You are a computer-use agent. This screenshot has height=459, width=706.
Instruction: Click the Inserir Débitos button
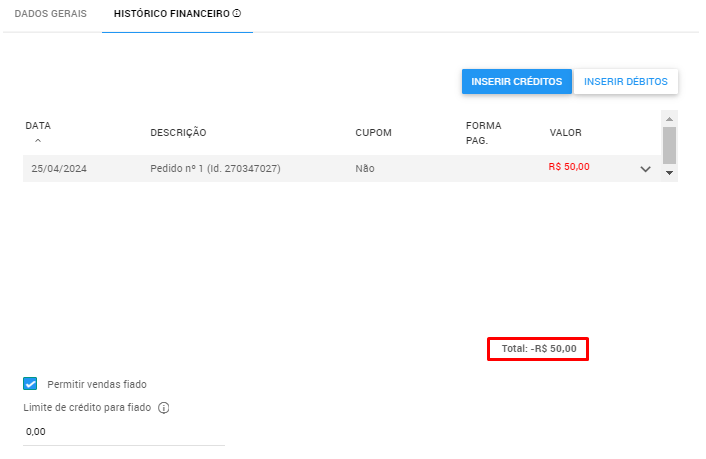626,82
